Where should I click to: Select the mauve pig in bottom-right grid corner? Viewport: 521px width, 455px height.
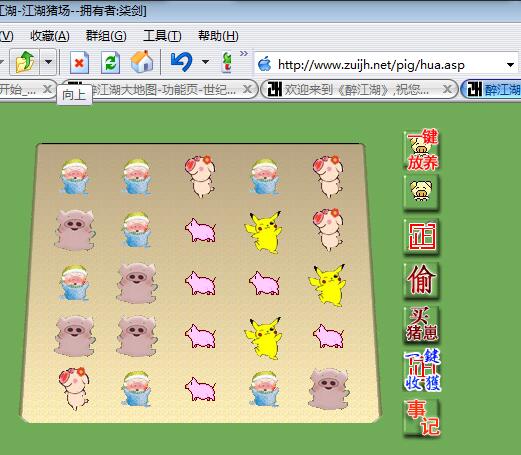[x=329, y=389]
